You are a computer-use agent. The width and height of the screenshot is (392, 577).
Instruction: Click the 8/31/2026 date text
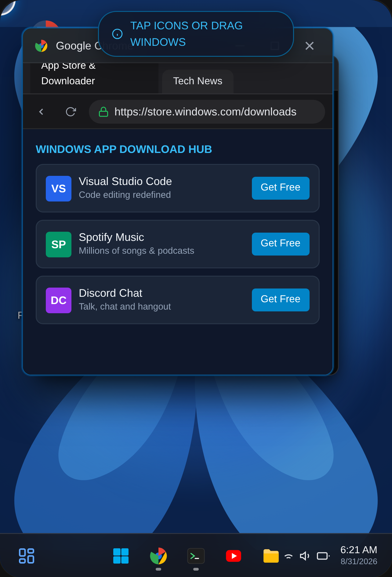(x=359, y=561)
